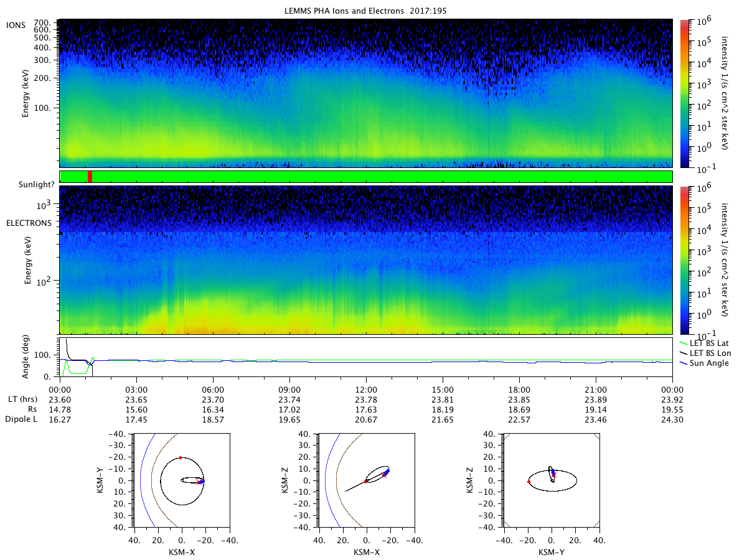The height and width of the screenshot is (560, 747).
Task: Select the Dipole L value 24.30
Action: click(x=672, y=420)
